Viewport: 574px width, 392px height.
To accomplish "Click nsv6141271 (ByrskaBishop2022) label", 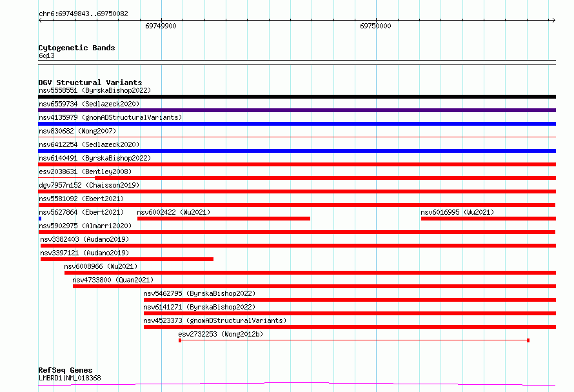I will (x=199, y=307).
